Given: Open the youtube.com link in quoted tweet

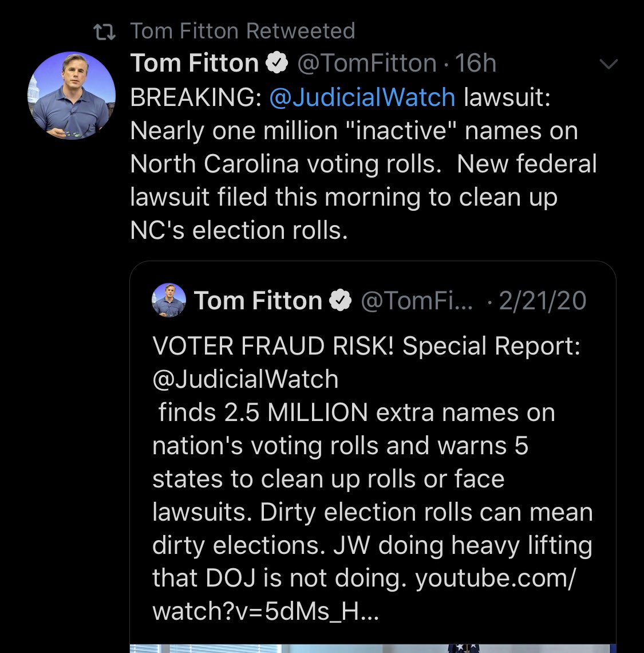Looking at the screenshot, I should coord(495,579).
